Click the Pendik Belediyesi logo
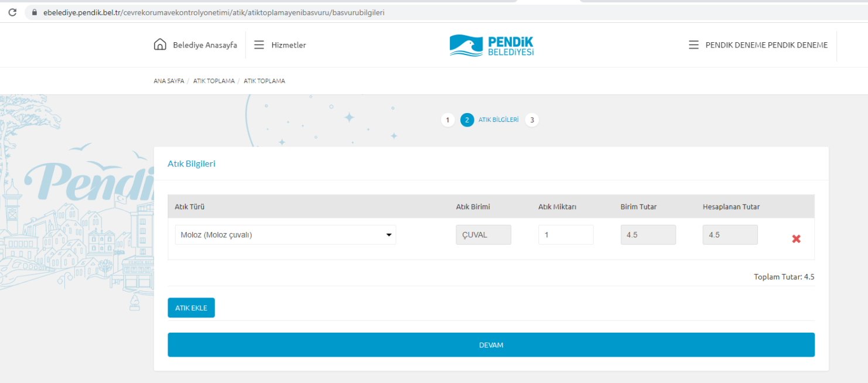 coord(491,45)
